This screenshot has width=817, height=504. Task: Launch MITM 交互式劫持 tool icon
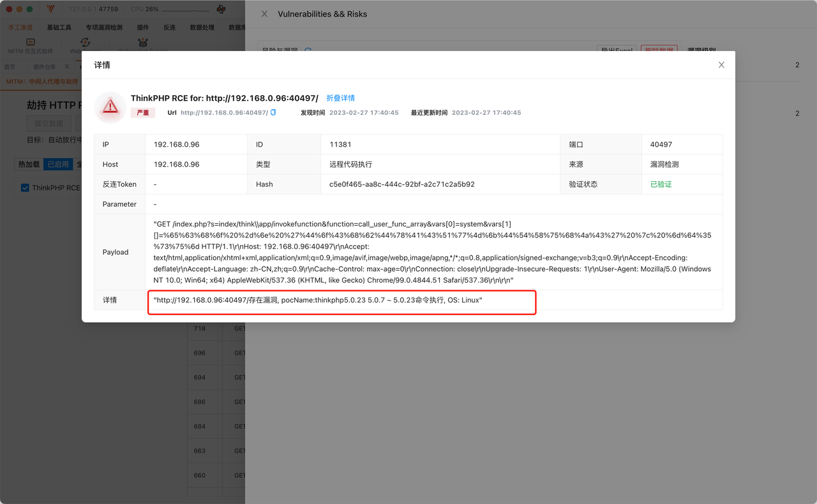click(31, 46)
